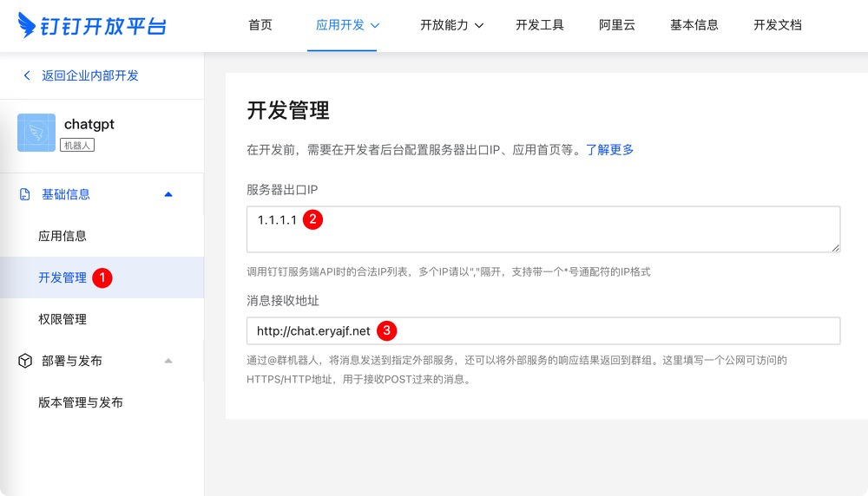Open 开发工具 in the top navigation

540,25
